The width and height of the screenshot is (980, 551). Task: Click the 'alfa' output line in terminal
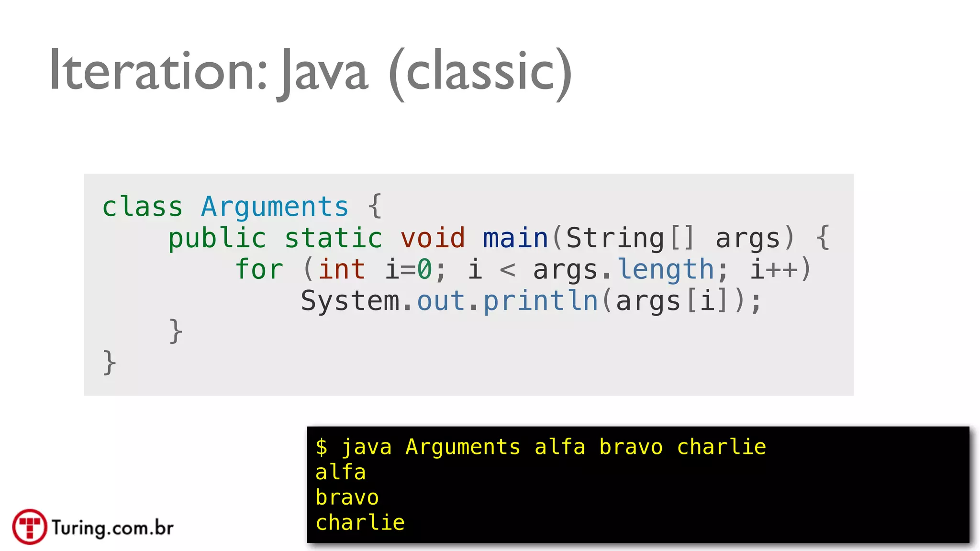(x=341, y=472)
